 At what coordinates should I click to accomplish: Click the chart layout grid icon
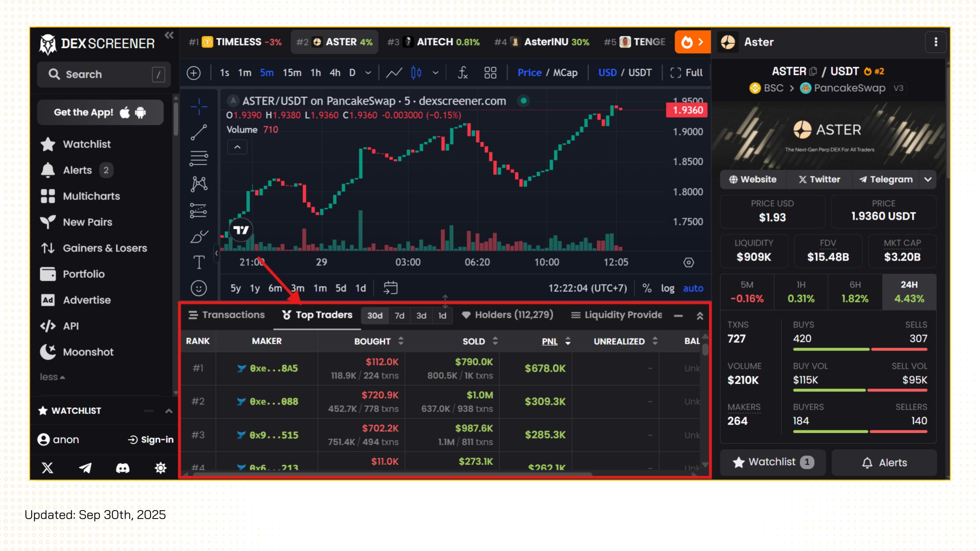click(490, 72)
